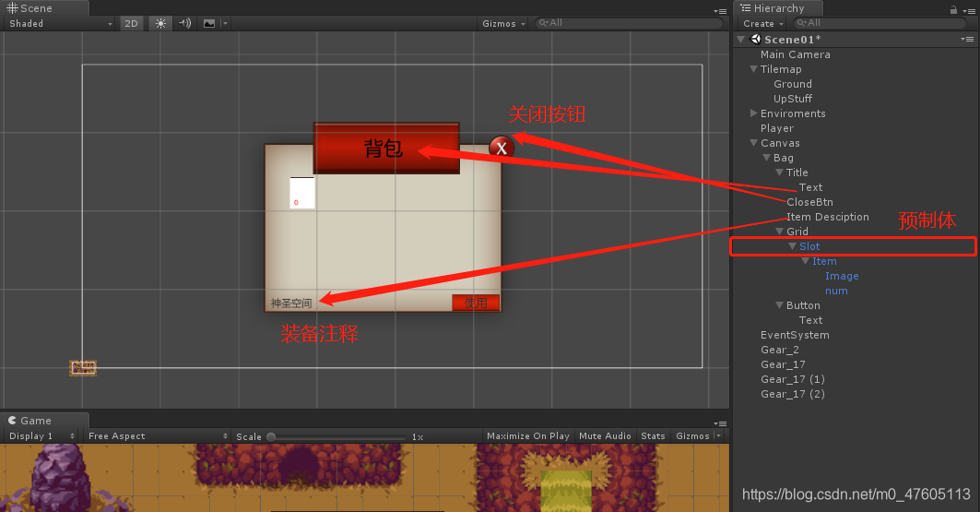
Task: Select UpStuff in Hierarchy
Action: (x=793, y=99)
